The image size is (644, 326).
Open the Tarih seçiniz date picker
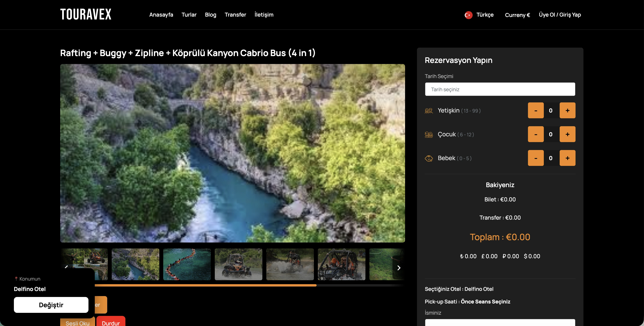point(500,89)
